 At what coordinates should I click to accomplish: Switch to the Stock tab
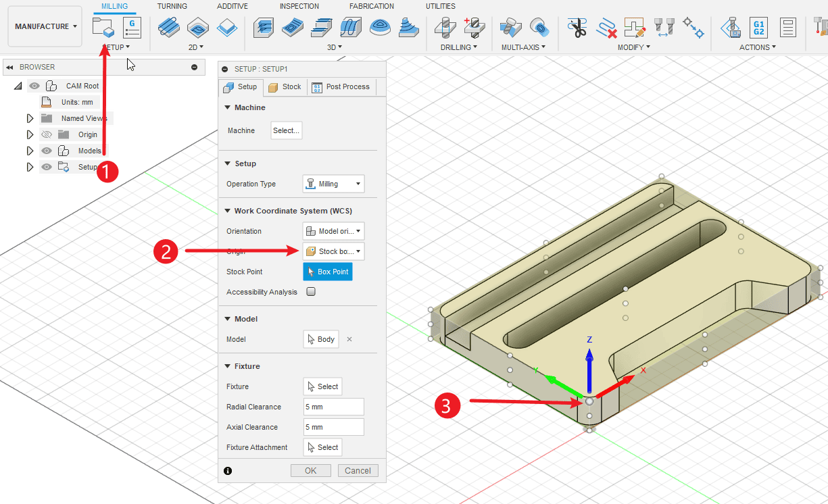point(285,87)
